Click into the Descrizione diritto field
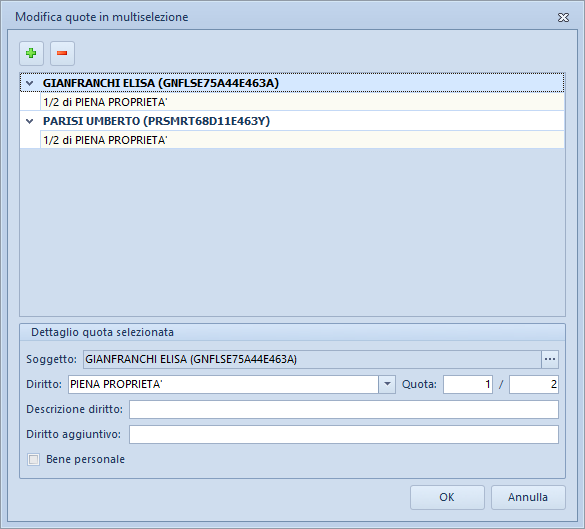 (344, 409)
